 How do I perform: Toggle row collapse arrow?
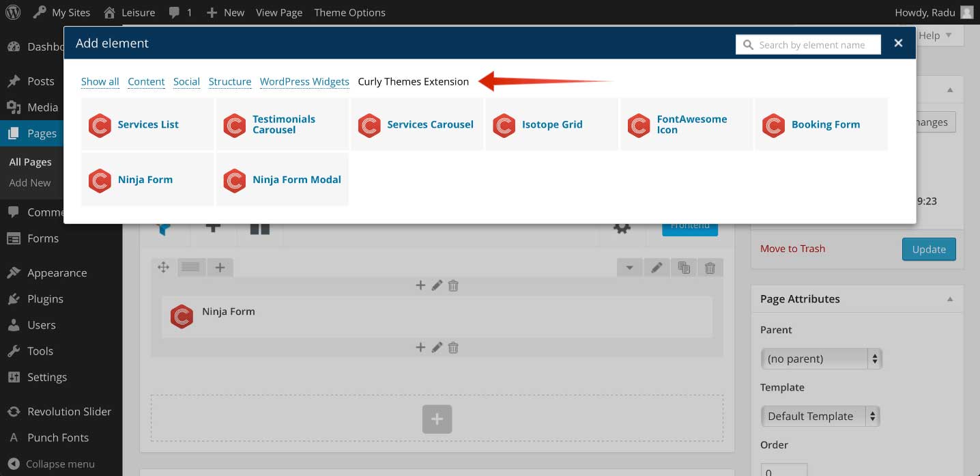click(629, 268)
